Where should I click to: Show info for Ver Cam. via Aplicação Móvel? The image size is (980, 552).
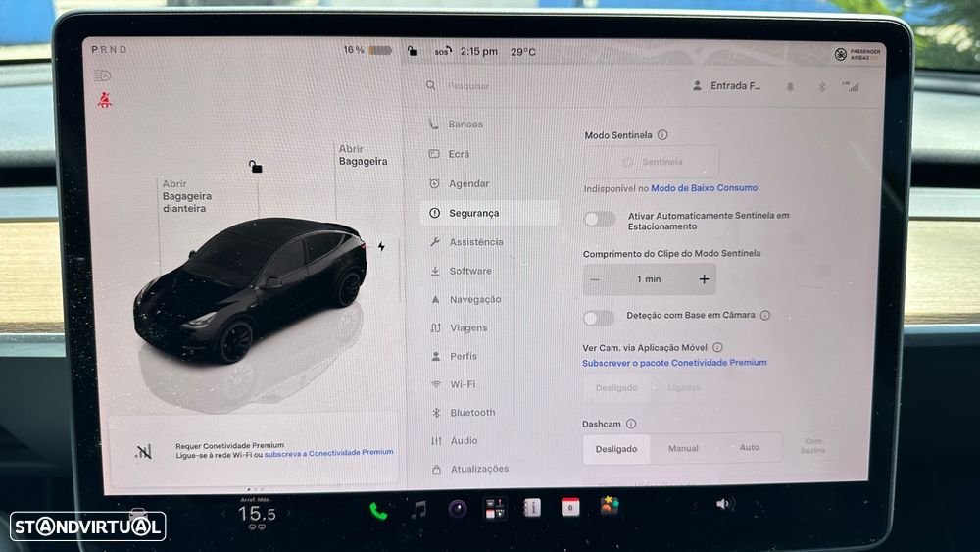717,348
